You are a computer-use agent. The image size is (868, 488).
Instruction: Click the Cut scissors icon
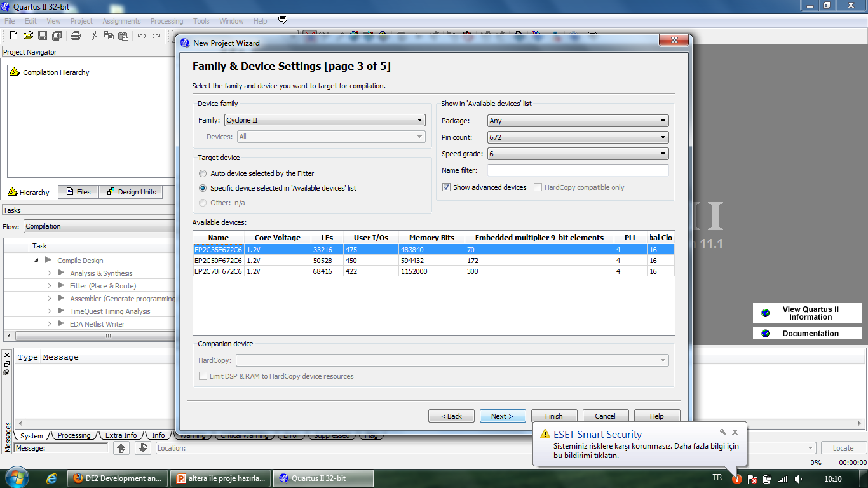pos(94,36)
